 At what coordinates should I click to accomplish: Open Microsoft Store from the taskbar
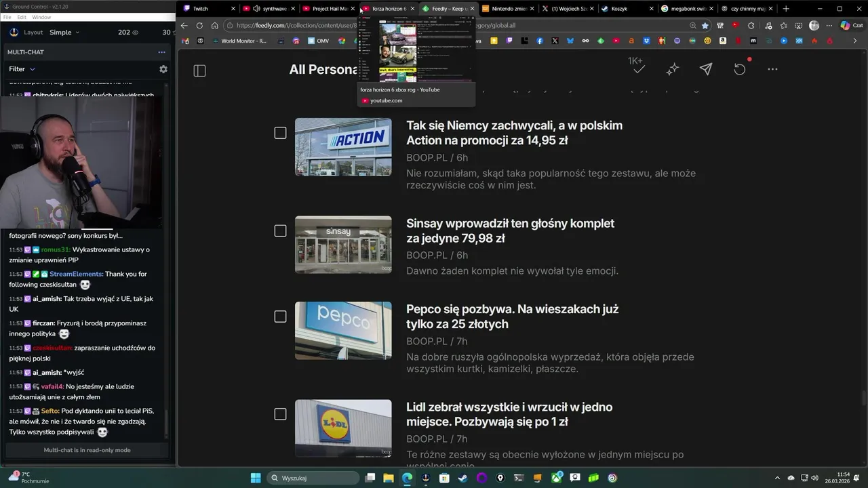click(444, 478)
